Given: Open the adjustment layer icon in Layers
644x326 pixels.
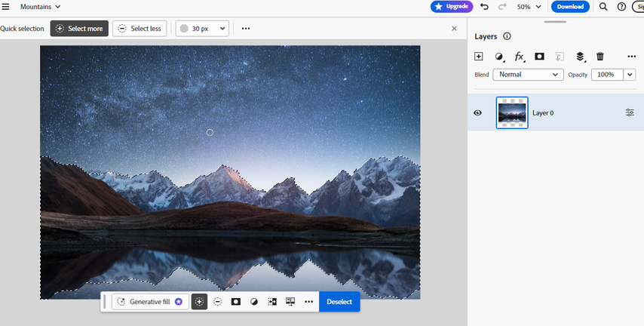Looking at the screenshot, I should click(498, 57).
